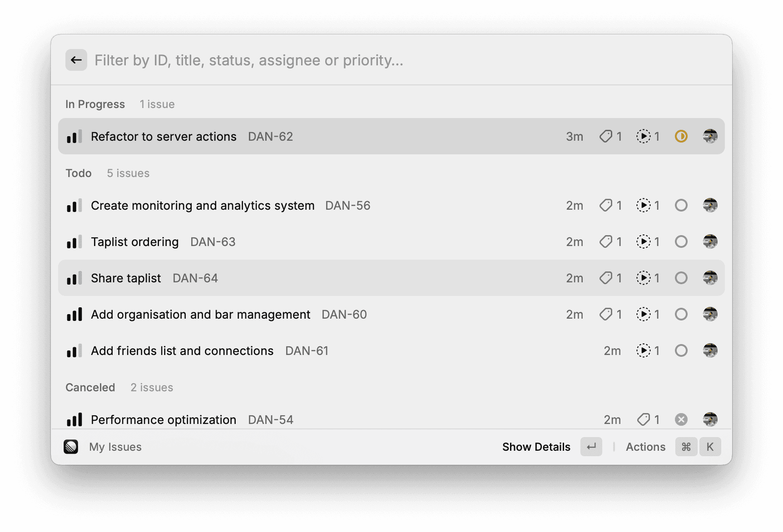This screenshot has height=532, width=783.
Task: Click the Linear app logo at bottom left
Action: pos(71,447)
